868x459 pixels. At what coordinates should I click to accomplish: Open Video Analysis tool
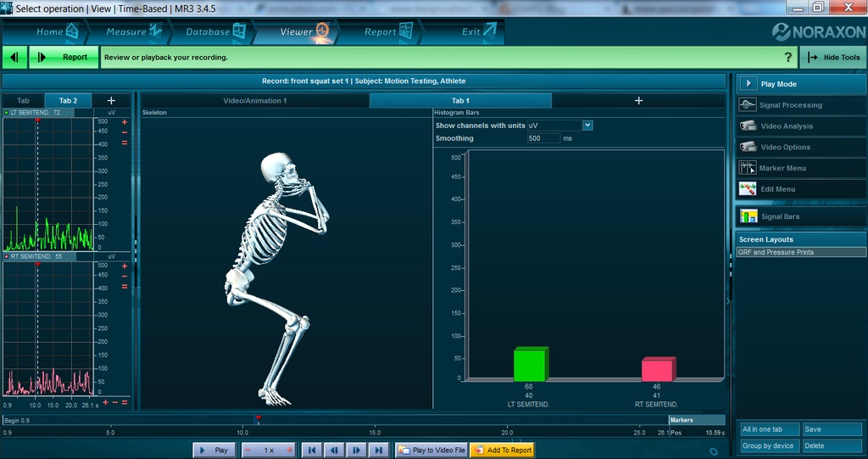pos(801,126)
